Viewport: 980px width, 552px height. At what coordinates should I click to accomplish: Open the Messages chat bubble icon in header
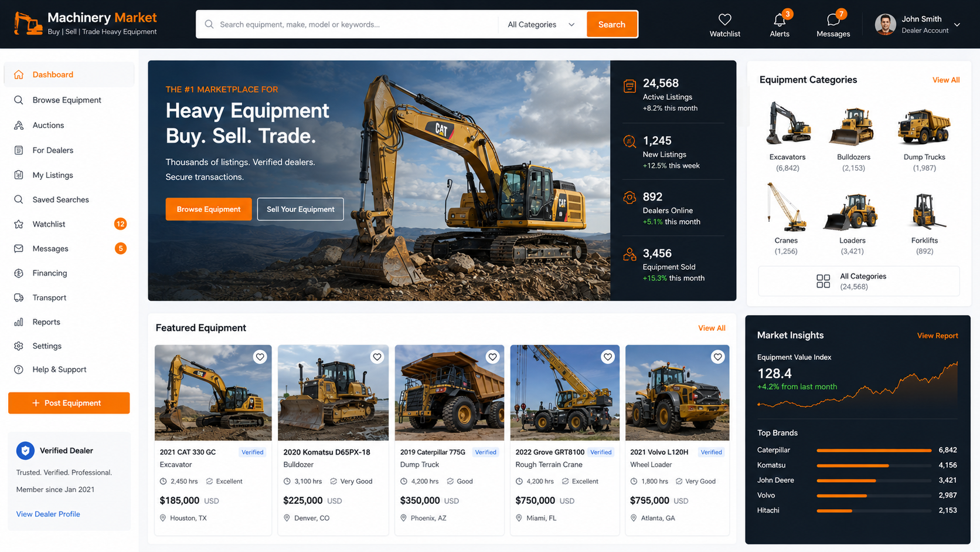[833, 20]
